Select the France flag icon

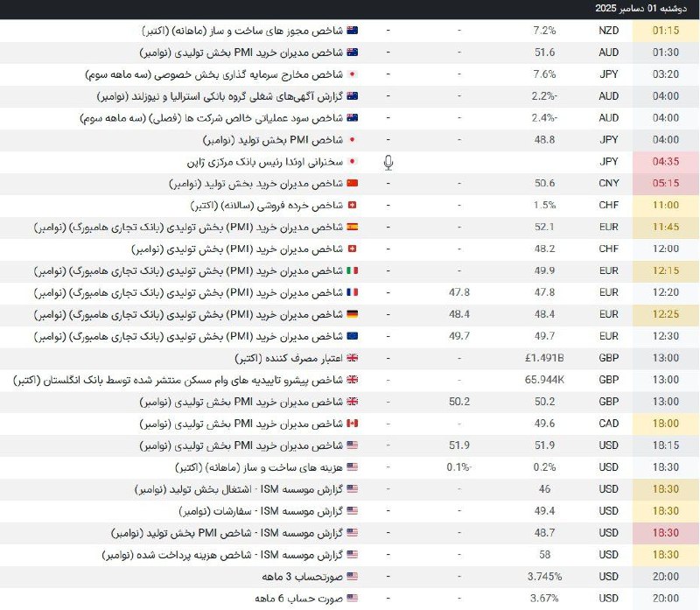[352, 293]
